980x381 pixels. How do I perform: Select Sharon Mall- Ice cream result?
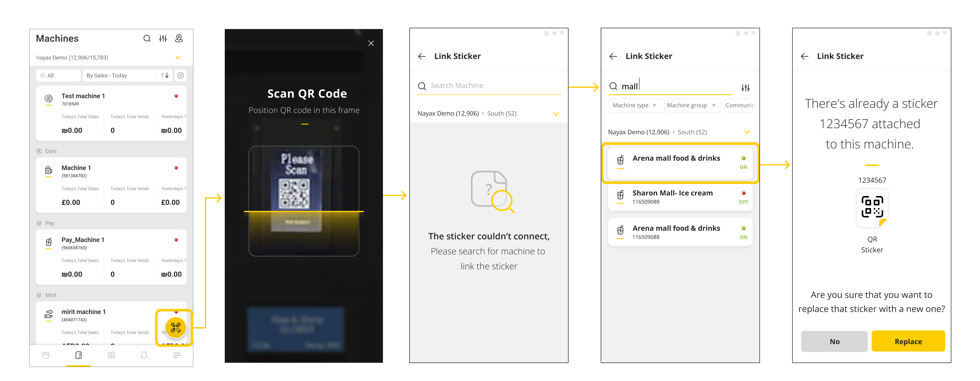(x=680, y=197)
